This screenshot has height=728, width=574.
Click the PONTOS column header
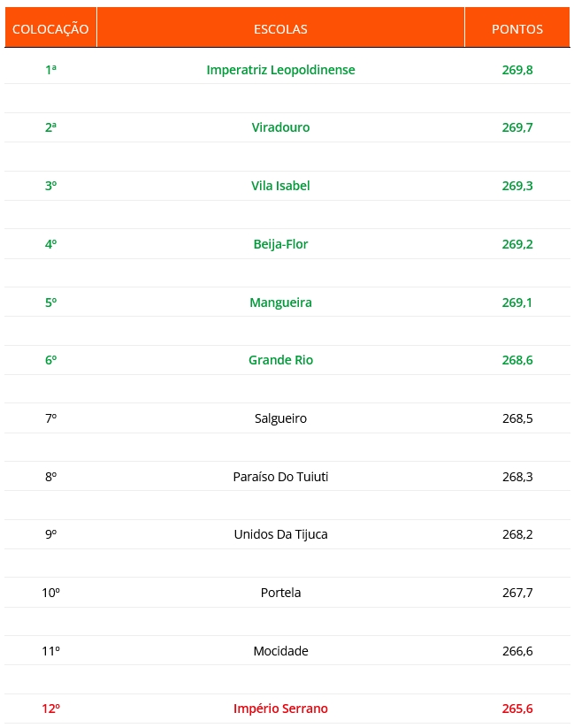click(x=517, y=29)
